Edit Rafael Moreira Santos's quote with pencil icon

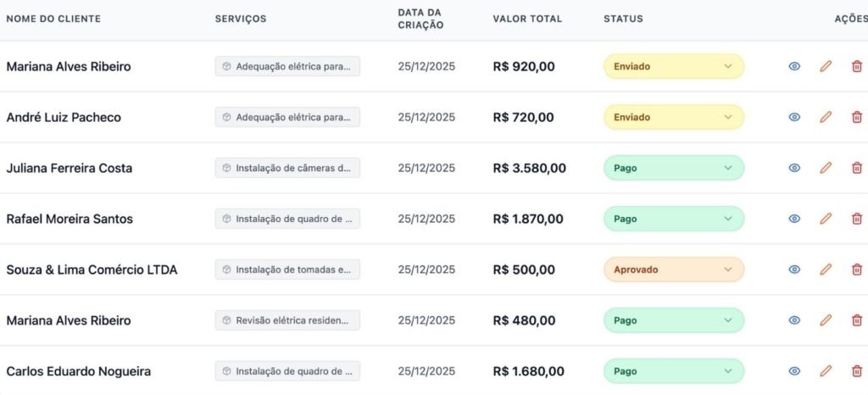[826, 219]
